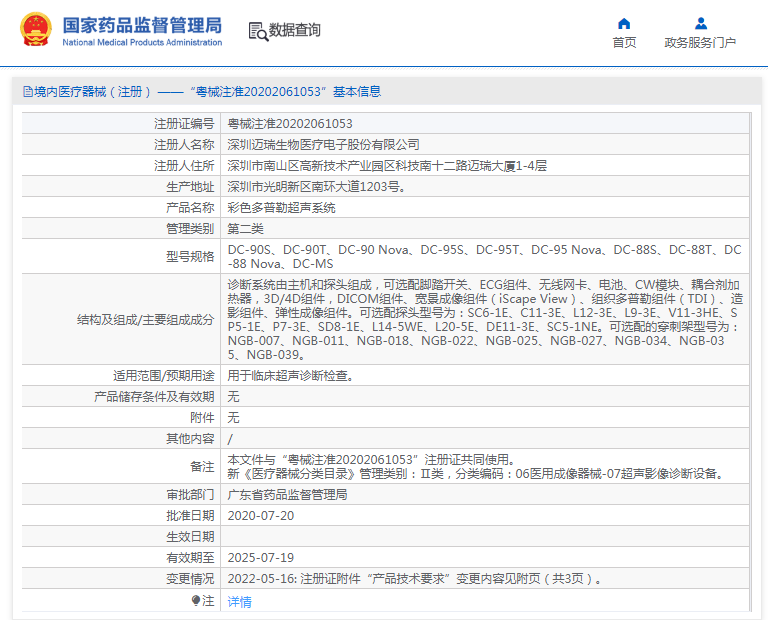Click the lightbulb icon beside 注
This screenshot has width=768, height=620.
[x=196, y=600]
